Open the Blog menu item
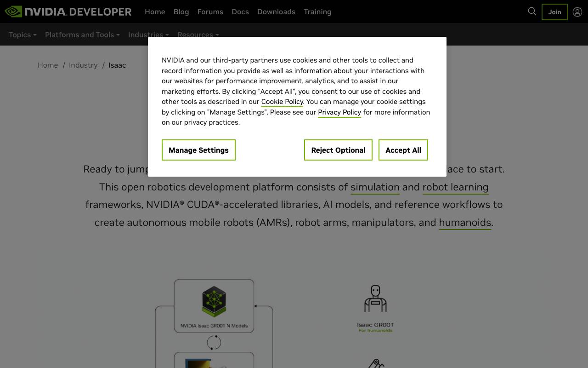 (x=181, y=12)
